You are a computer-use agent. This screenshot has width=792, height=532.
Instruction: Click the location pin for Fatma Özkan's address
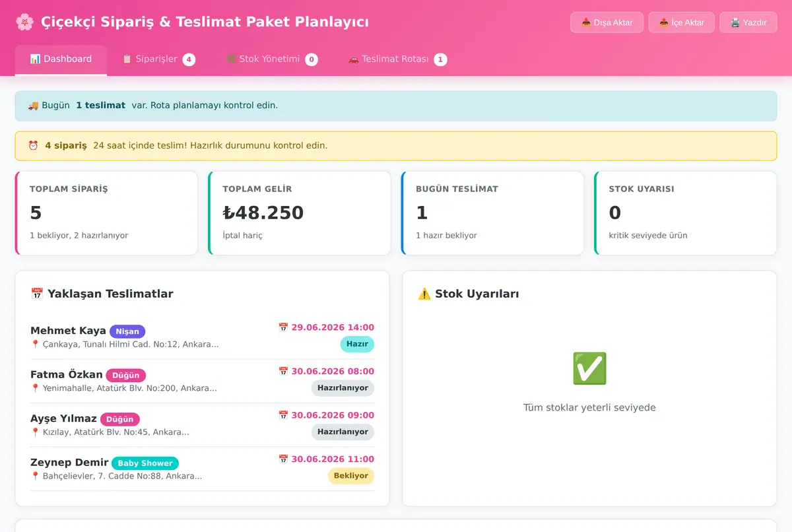click(36, 388)
